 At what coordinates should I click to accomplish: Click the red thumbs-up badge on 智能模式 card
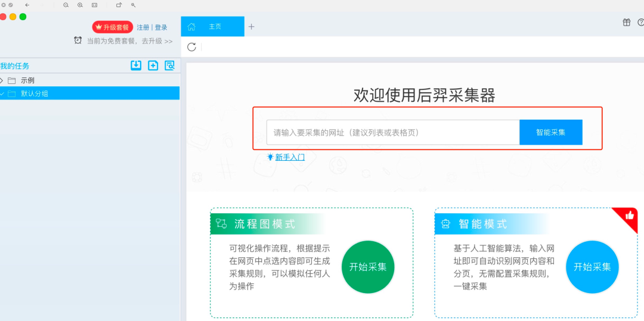click(x=629, y=215)
